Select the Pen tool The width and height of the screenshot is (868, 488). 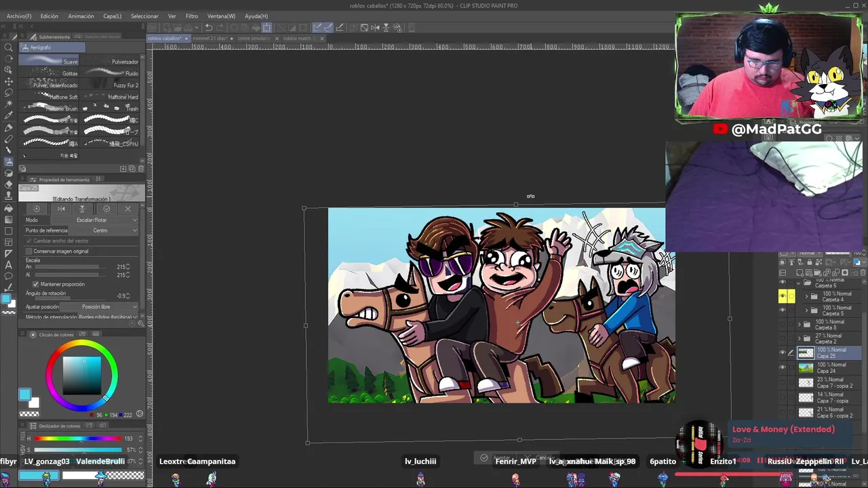(9, 127)
